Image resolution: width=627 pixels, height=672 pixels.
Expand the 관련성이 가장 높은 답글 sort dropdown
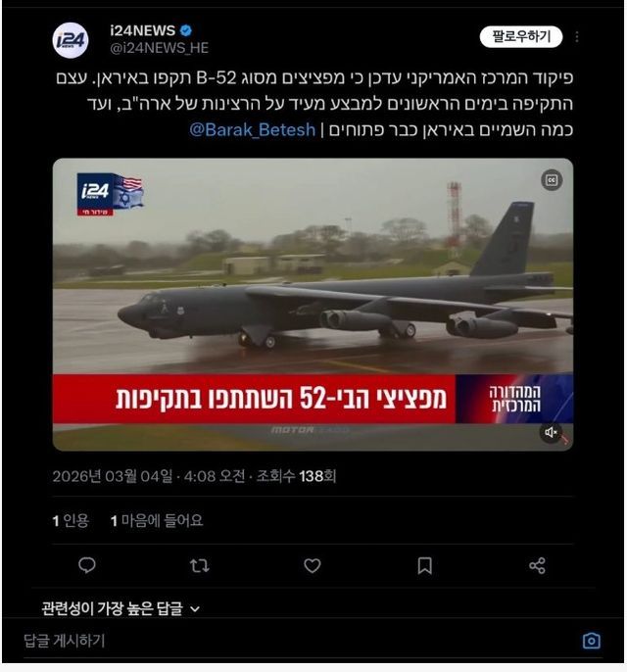pos(121,608)
